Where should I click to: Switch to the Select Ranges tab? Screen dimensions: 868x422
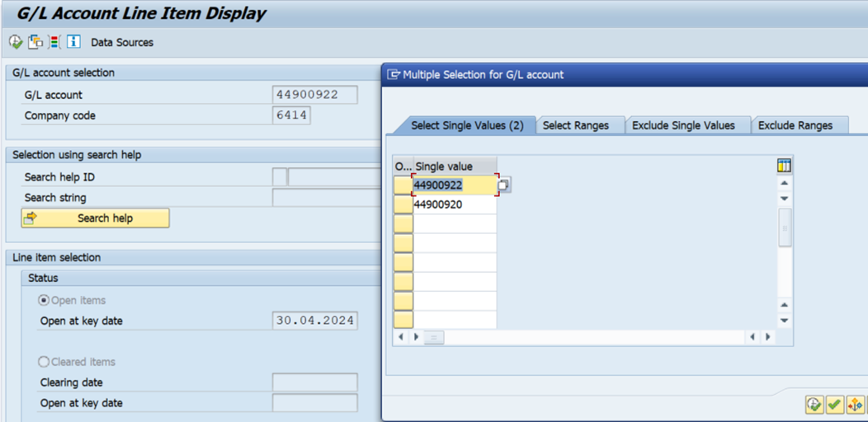(x=575, y=125)
